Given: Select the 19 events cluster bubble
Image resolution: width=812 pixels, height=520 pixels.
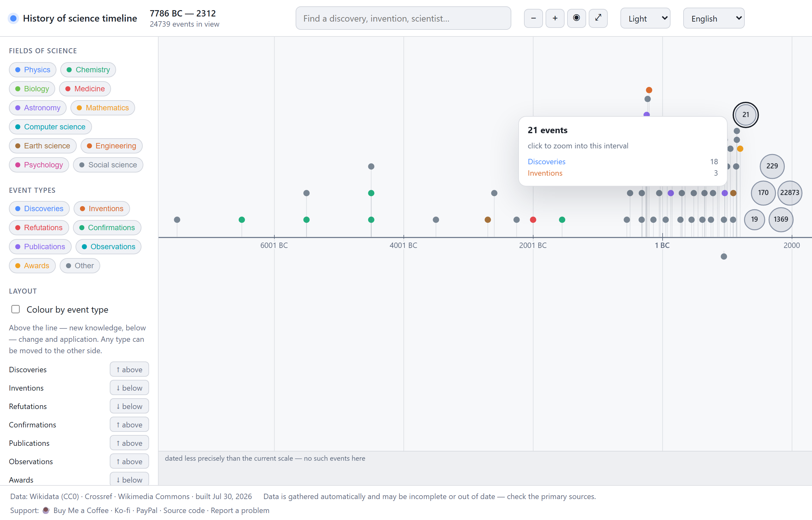Looking at the screenshot, I should click(754, 219).
